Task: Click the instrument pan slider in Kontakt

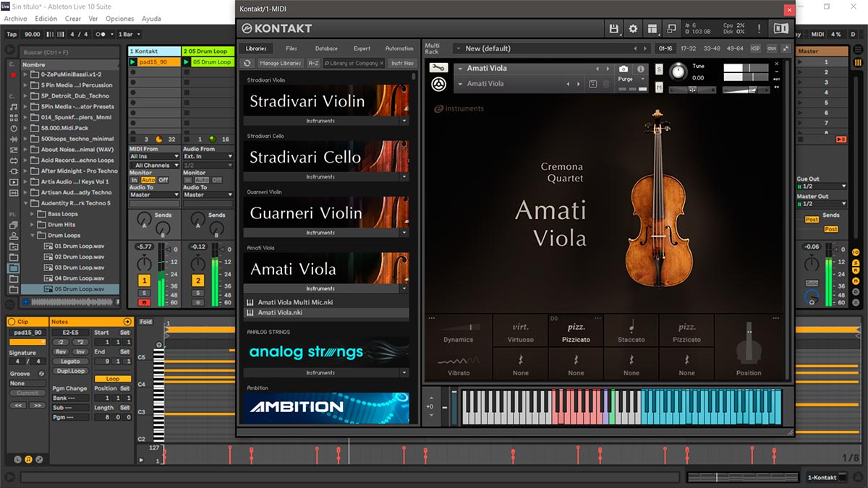Action: [692, 90]
